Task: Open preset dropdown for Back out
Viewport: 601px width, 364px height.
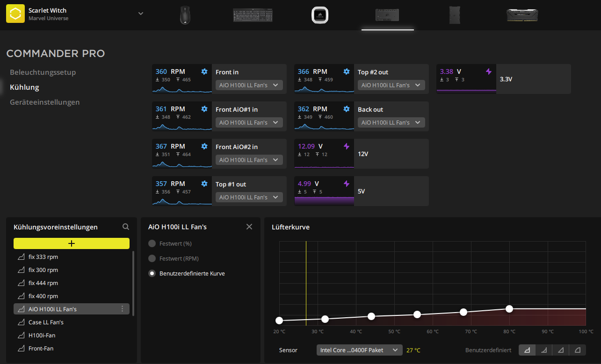Action: click(x=391, y=122)
